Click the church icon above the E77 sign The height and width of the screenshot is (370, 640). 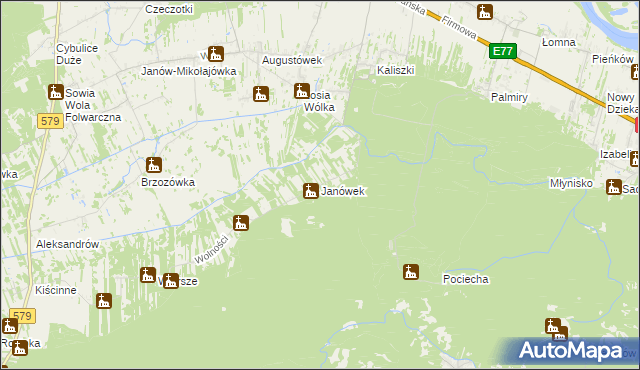[485, 12]
